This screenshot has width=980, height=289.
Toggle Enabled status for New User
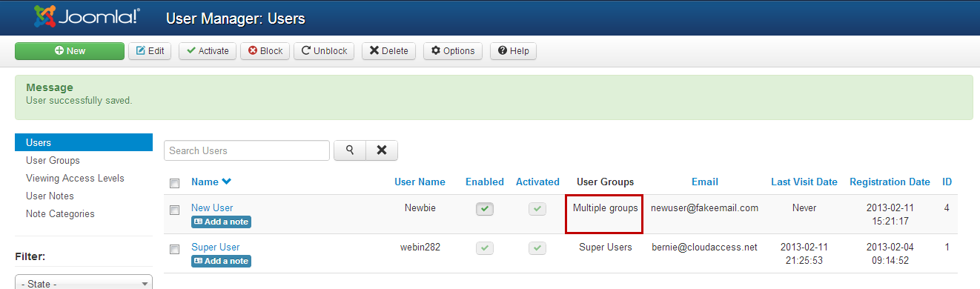(x=485, y=209)
